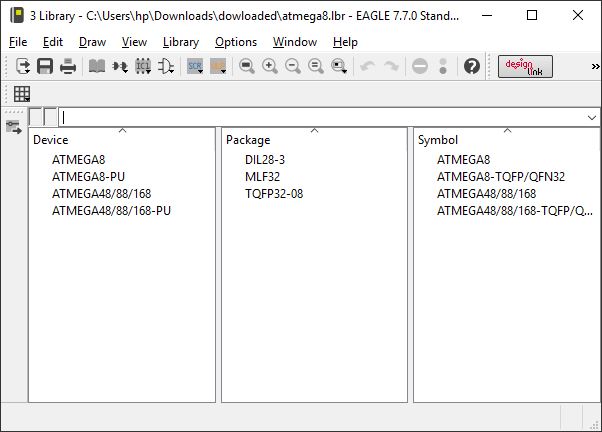Save the library with the floppy icon
Image resolution: width=602 pixels, height=432 pixels.
coord(45,66)
